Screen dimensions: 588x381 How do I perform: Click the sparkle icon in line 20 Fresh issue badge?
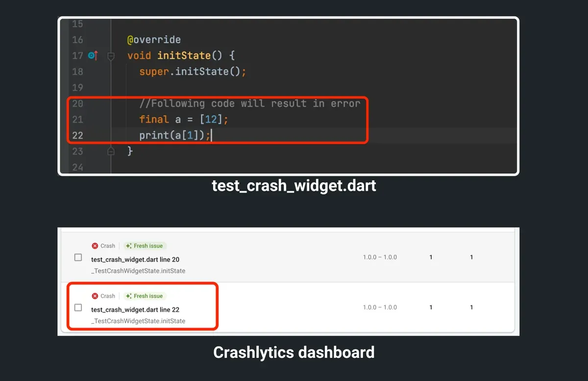pyautogui.click(x=129, y=246)
